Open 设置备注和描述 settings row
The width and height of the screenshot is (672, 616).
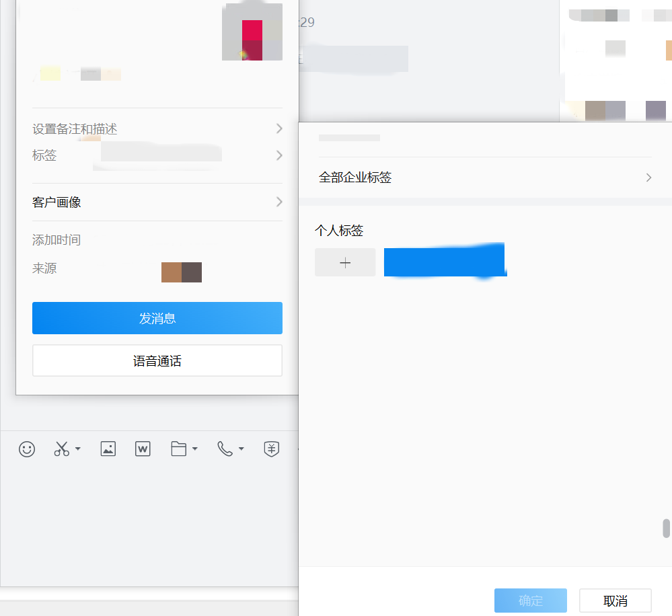(157, 128)
